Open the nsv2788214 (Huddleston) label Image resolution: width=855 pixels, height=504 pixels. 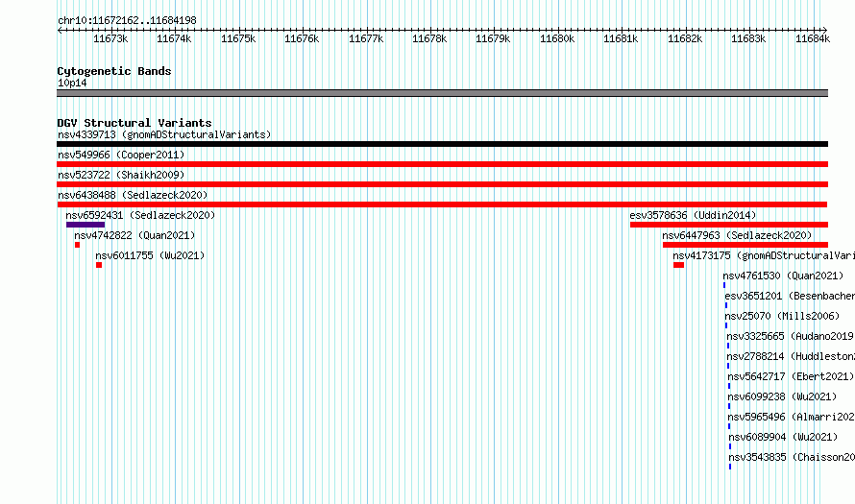[791, 356]
